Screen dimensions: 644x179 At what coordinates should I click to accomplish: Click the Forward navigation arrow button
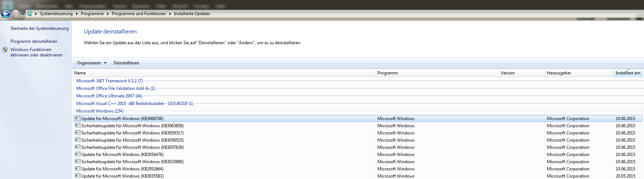point(15,14)
